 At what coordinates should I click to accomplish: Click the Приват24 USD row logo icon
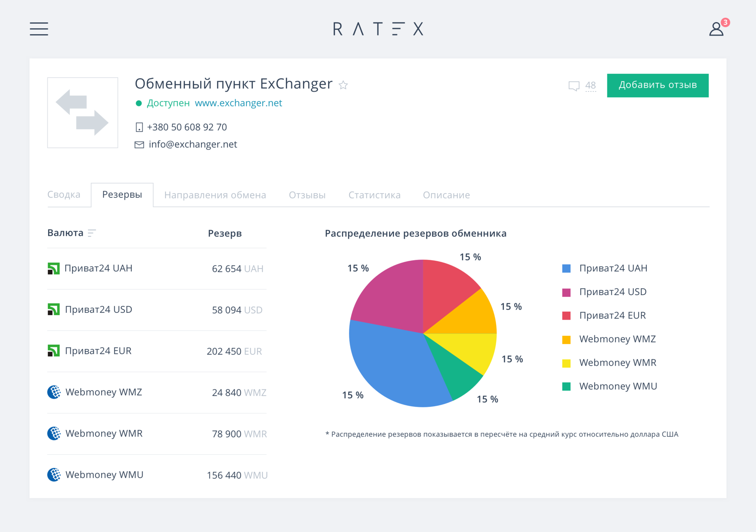(54, 309)
